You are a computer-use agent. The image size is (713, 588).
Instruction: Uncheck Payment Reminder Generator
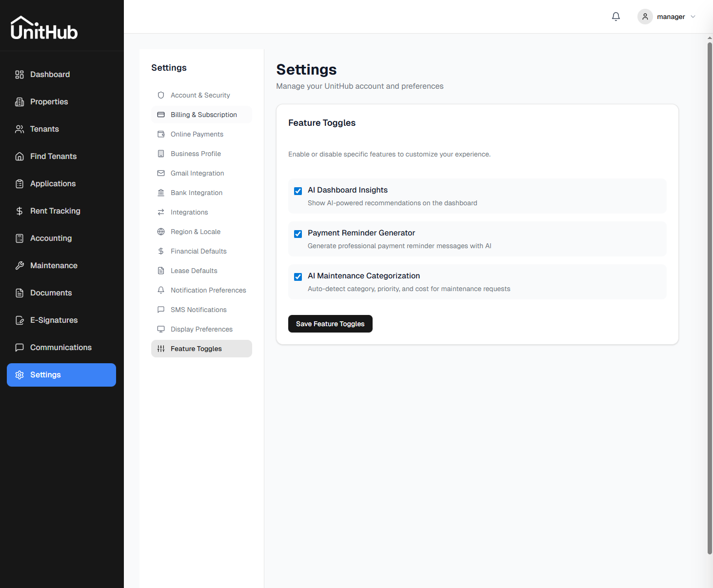[298, 234]
